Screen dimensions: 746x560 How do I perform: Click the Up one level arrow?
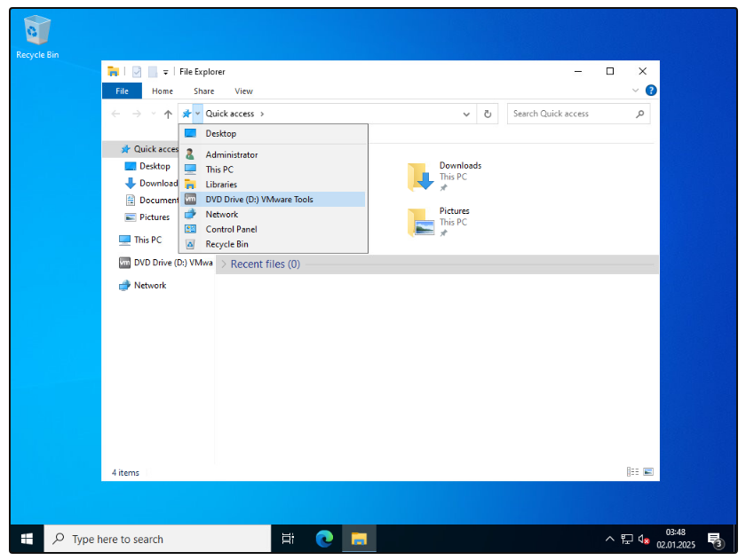tap(168, 114)
